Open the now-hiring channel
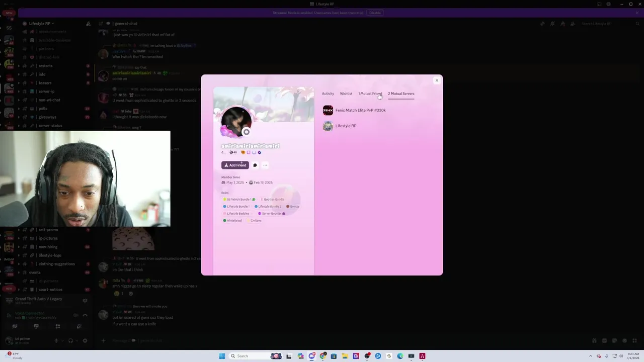644x362 pixels. [48, 247]
